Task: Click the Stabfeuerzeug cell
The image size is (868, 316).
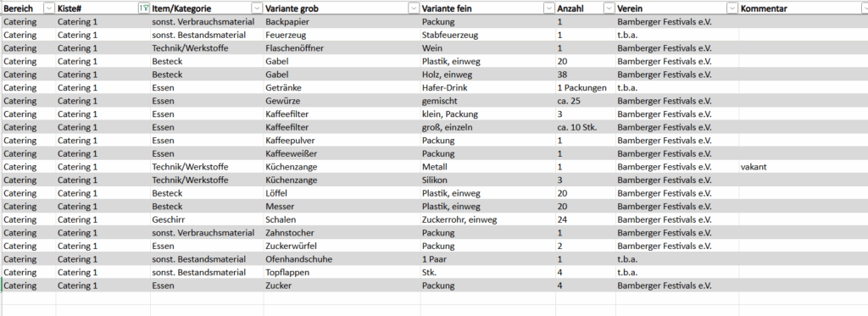Action: coord(488,35)
